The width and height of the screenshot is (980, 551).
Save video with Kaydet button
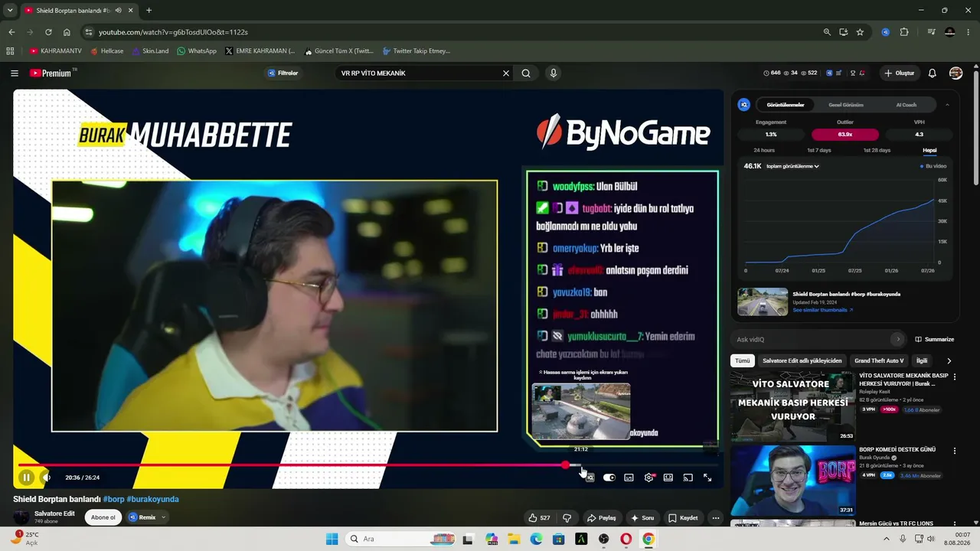tap(683, 518)
